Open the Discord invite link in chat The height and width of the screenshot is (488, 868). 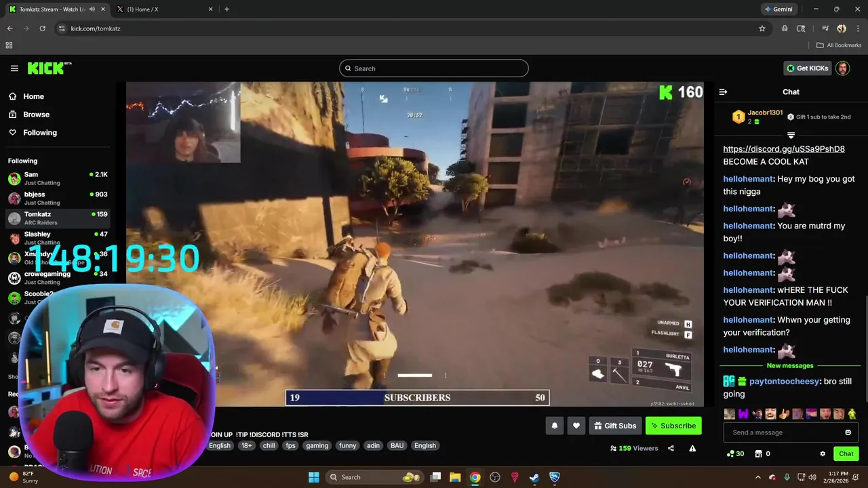(784, 149)
